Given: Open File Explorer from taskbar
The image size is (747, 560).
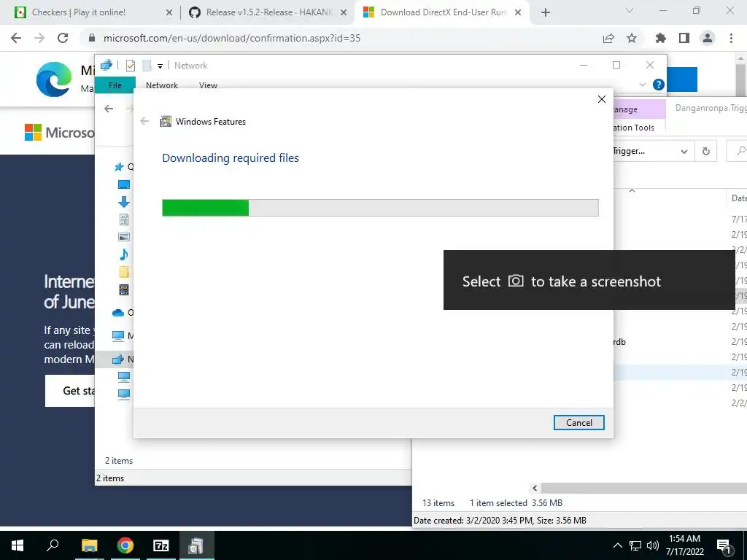Looking at the screenshot, I should (x=89, y=545).
